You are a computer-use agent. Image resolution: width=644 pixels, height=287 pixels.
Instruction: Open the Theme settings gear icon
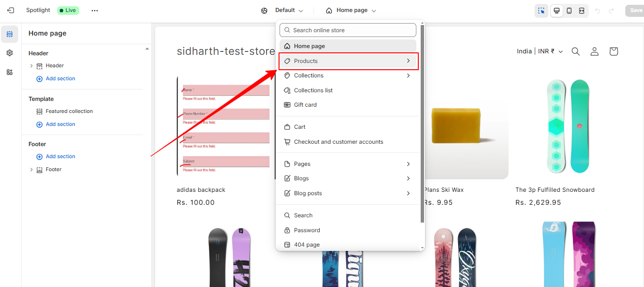[x=10, y=53]
